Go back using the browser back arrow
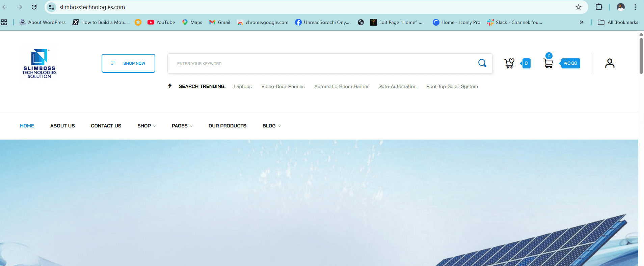Viewport: 644px width, 266px height. (5, 7)
